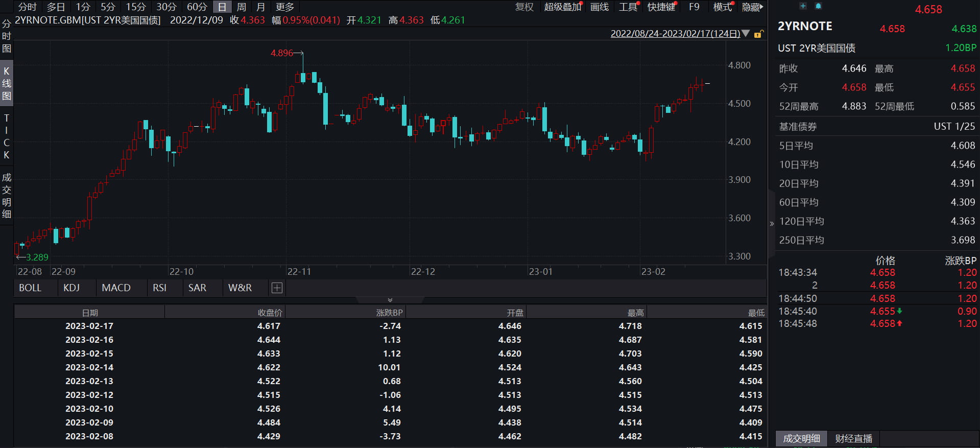Select the 分时 timeframe
Screen dimensions: 980x448
pyautogui.click(x=28, y=7)
